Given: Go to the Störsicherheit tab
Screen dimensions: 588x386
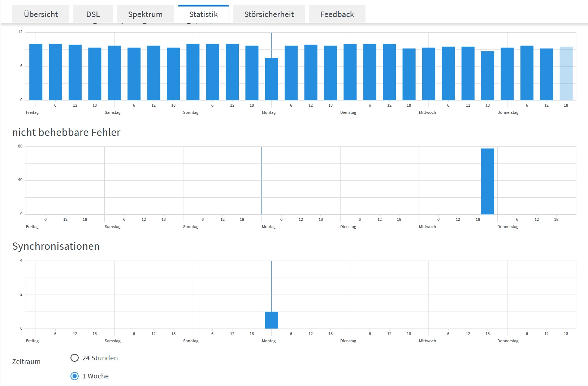Looking at the screenshot, I should pos(269,14).
